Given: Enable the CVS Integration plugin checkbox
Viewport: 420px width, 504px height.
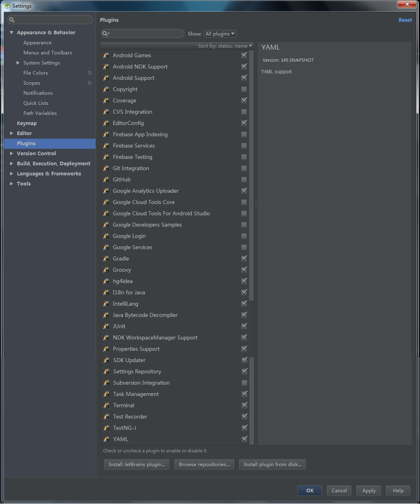Looking at the screenshot, I should pos(244,112).
